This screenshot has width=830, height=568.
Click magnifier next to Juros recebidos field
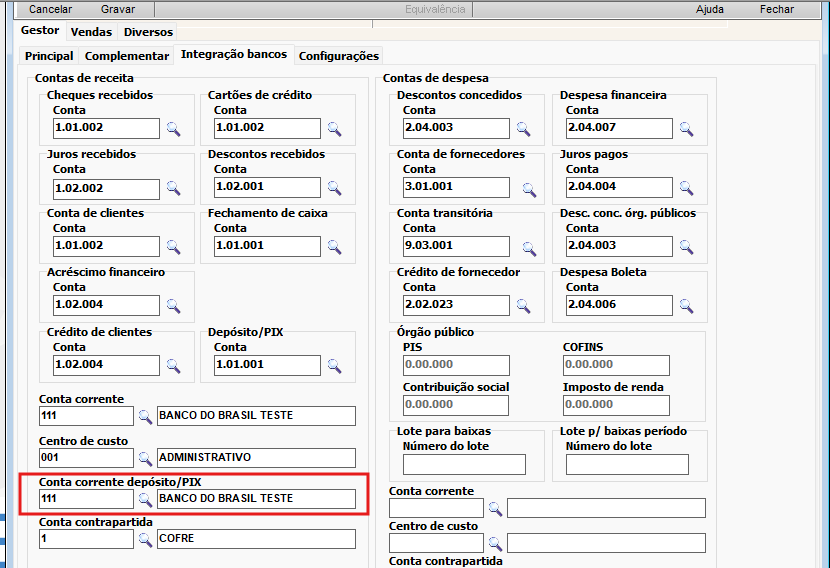pyautogui.click(x=173, y=188)
